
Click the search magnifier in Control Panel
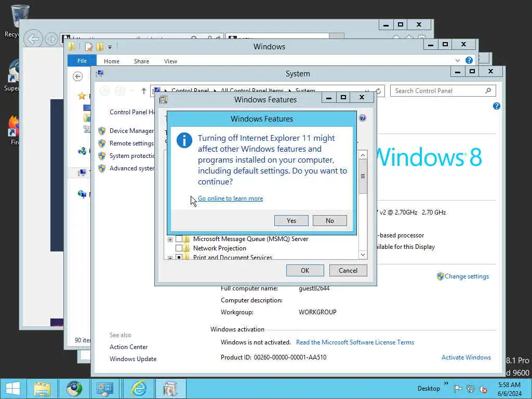(488, 90)
